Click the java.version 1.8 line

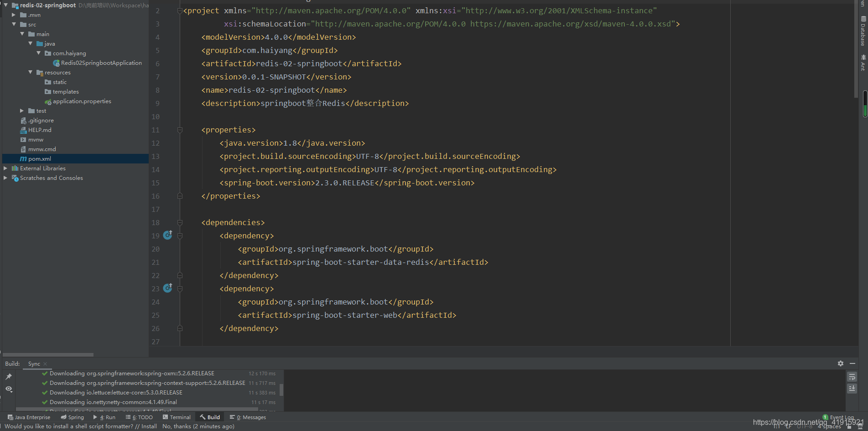(x=292, y=143)
